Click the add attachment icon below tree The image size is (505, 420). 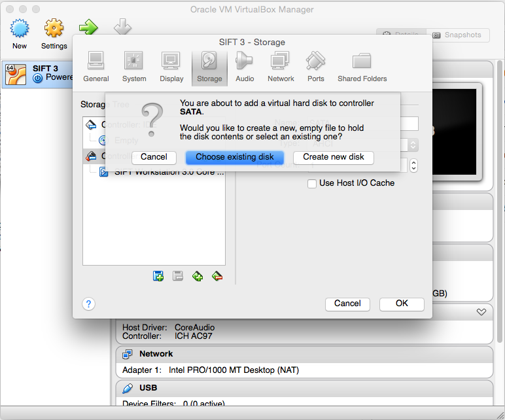[x=158, y=276]
